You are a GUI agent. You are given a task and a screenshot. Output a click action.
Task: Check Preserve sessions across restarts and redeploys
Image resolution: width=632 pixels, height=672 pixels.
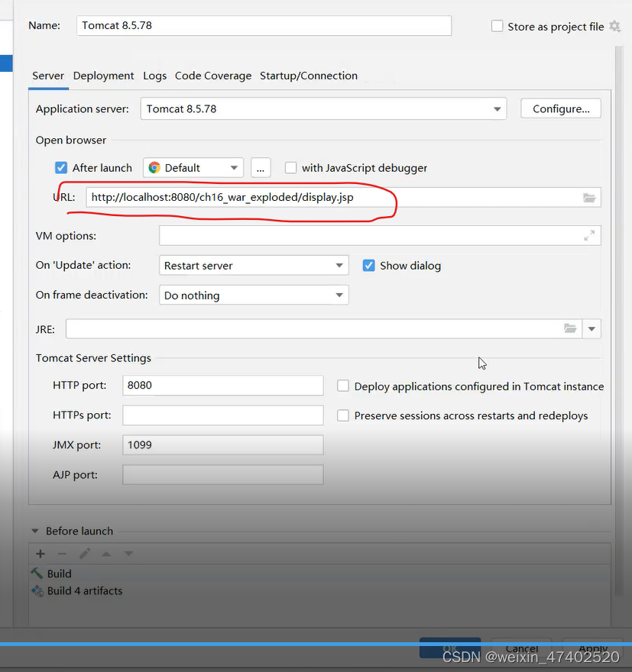343,415
